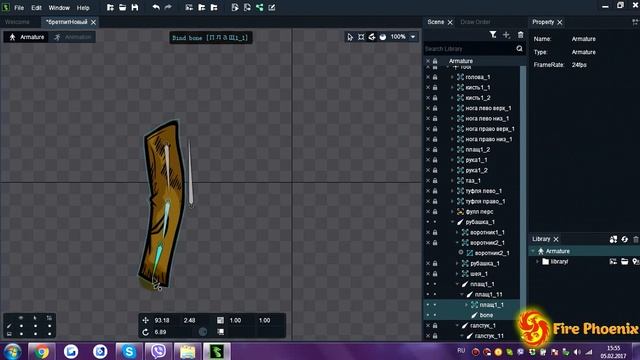Click the filter funnel icon in Scene panel

click(493, 35)
